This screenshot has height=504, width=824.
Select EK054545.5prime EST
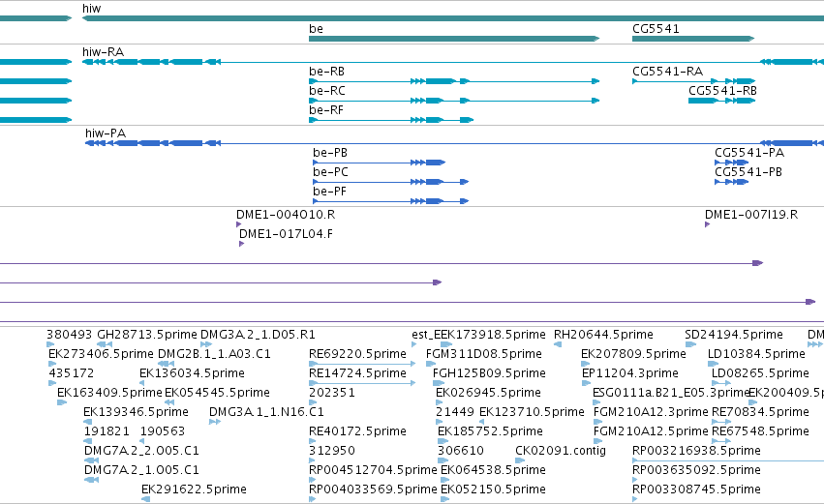(x=169, y=402)
